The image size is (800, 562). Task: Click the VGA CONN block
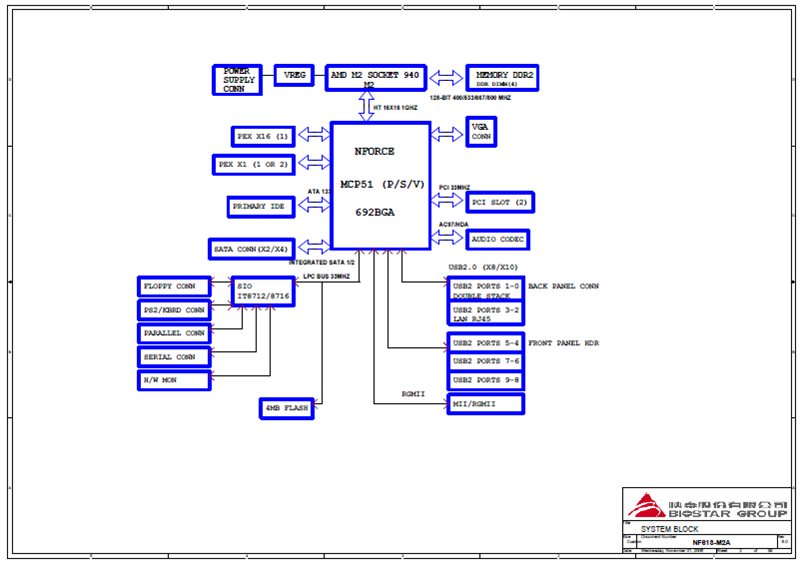pyautogui.click(x=481, y=133)
